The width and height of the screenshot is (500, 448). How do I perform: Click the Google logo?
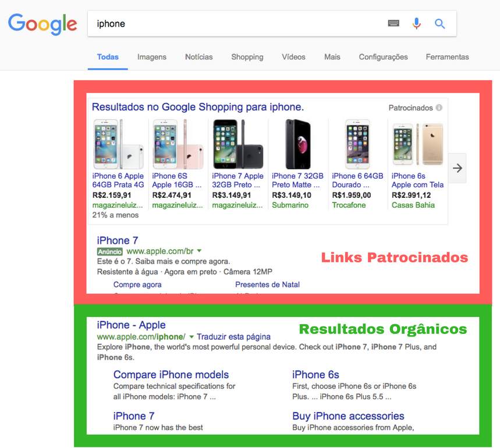point(42,24)
